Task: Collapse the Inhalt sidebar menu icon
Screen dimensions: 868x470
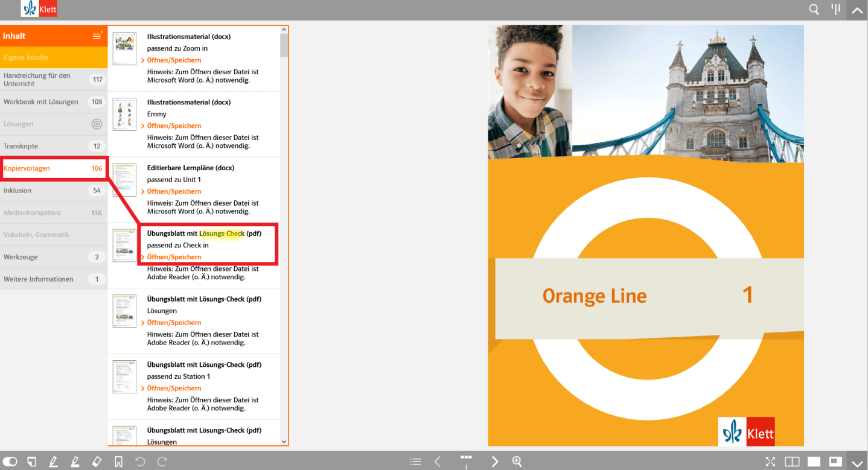Action: (97, 36)
